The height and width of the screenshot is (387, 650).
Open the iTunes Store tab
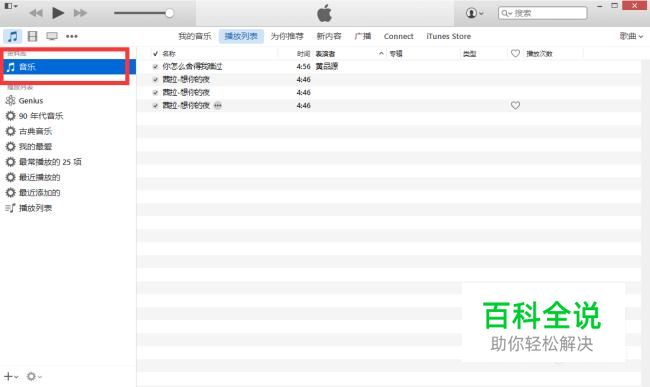[x=449, y=36]
